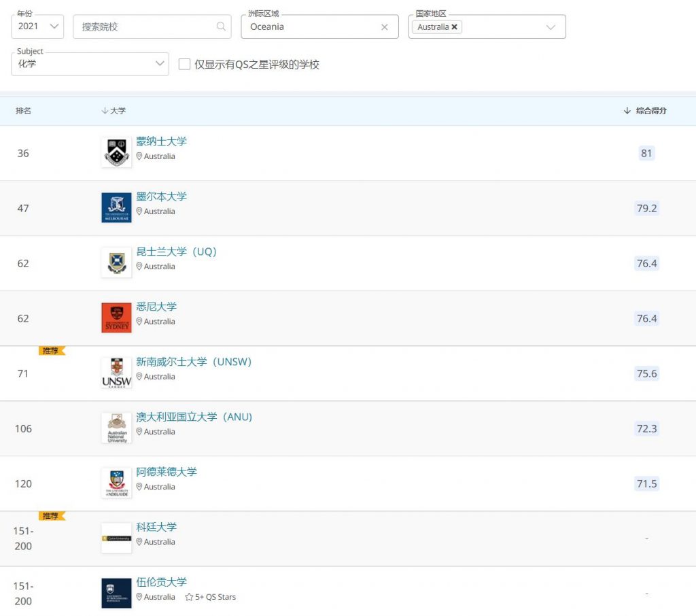The height and width of the screenshot is (616, 696).
Task: Click the Australia label under 昆士兰大学
Action: tap(159, 267)
